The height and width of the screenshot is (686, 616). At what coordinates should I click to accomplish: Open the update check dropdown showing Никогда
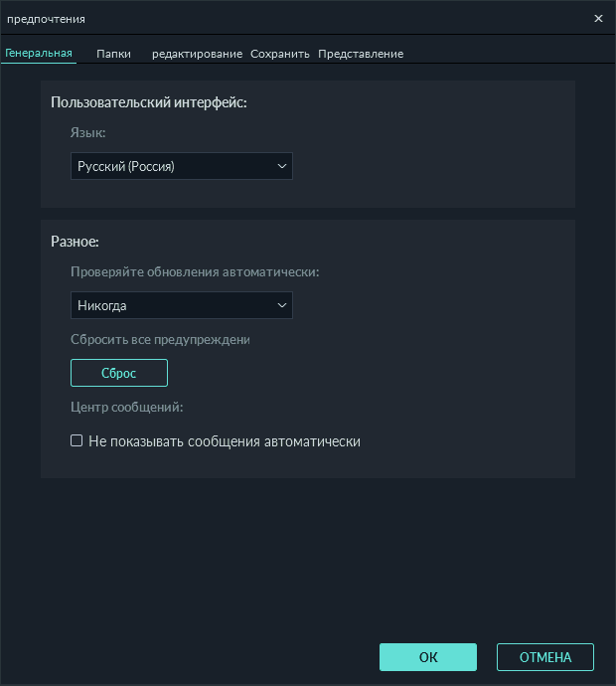pyautogui.click(x=182, y=305)
